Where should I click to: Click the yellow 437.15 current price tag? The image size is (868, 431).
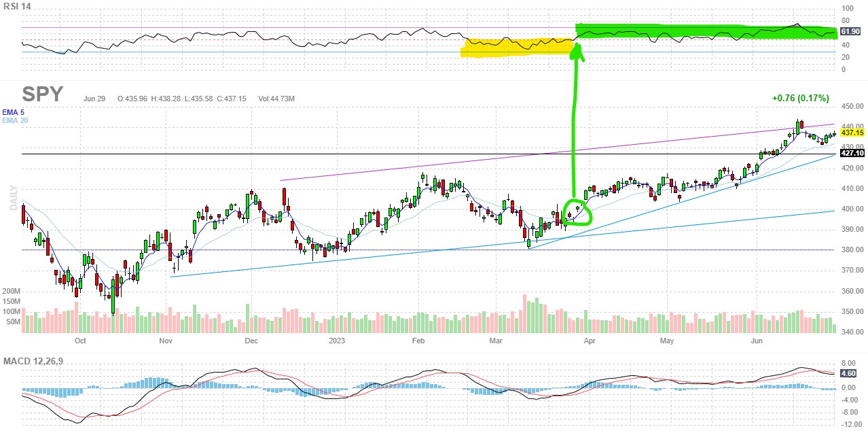[852, 133]
